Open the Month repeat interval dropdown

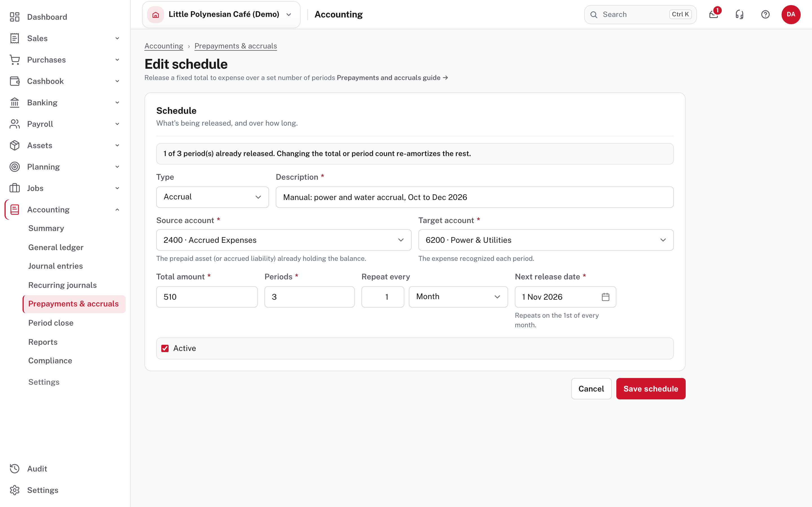458,297
